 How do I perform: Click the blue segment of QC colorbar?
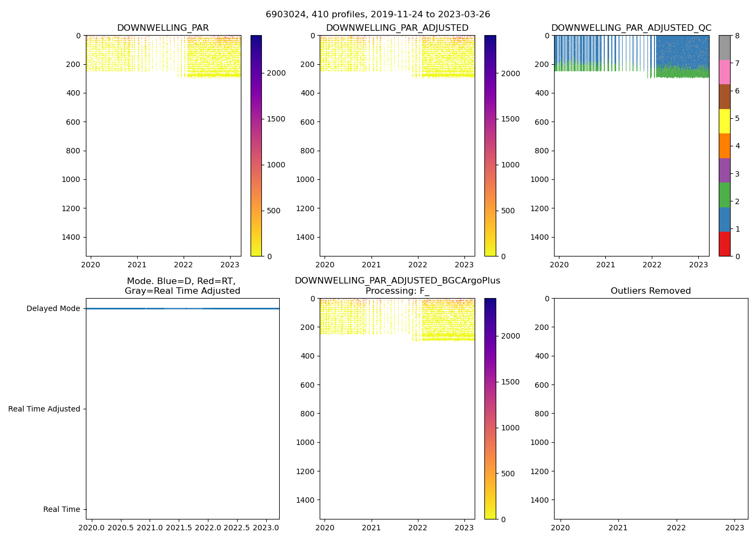click(724, 220)
